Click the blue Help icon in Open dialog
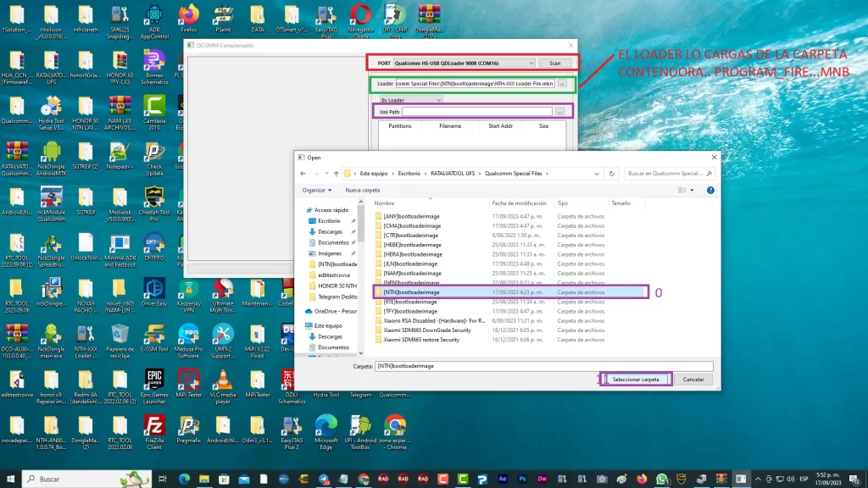The image size is (868, 488). (x=710, y=191)
